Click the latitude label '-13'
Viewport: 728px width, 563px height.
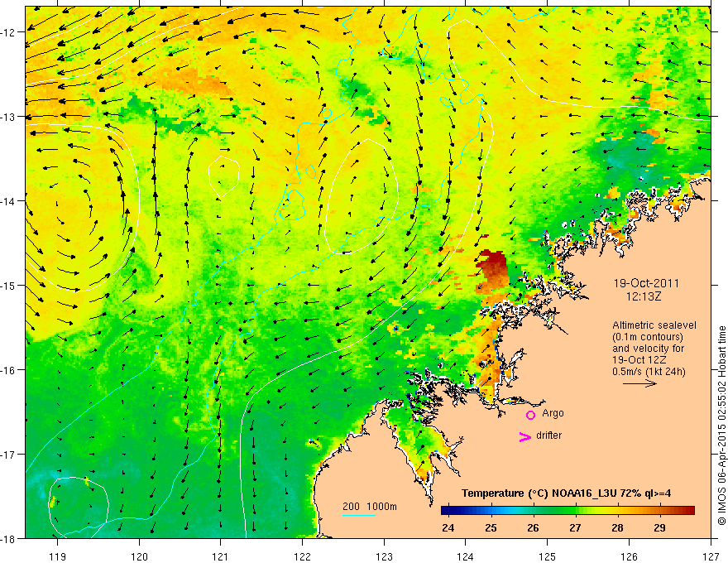coord(9,117)
